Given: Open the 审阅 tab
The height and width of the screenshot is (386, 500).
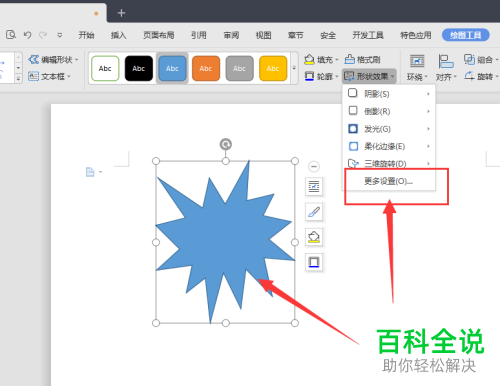Looking at the screenshot, I should pos(231,35).
